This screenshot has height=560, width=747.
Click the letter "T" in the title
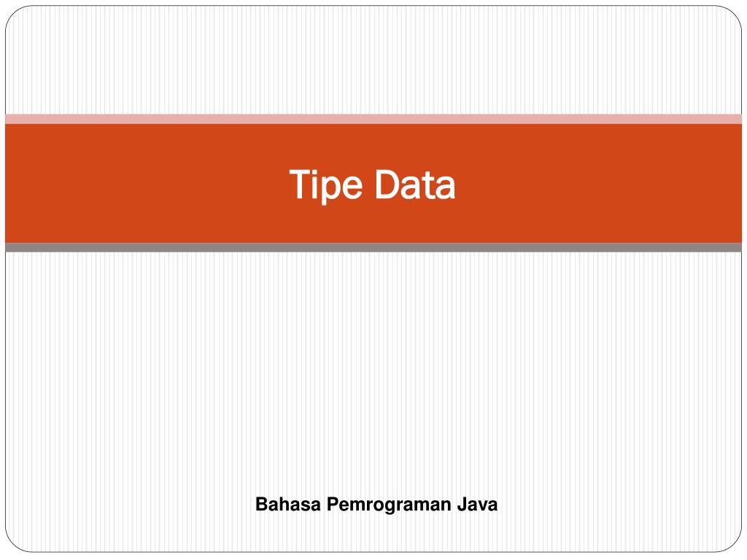click(300, 183)
